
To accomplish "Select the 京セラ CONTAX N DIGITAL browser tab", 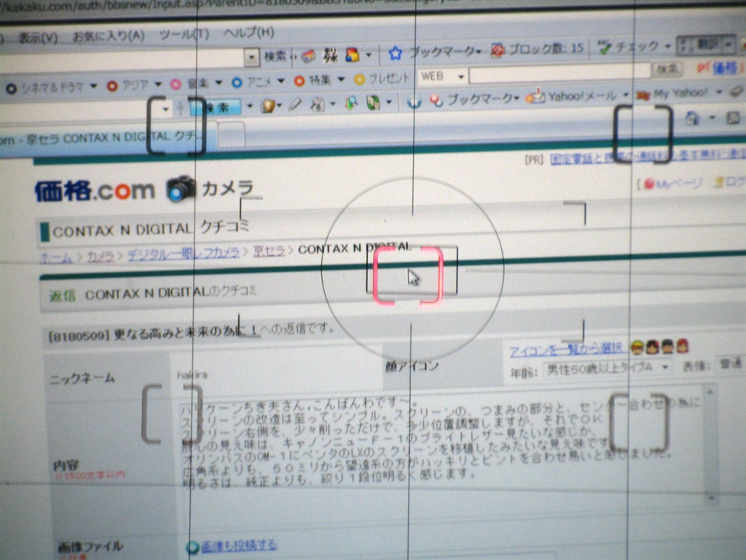I will coord(105,138).
